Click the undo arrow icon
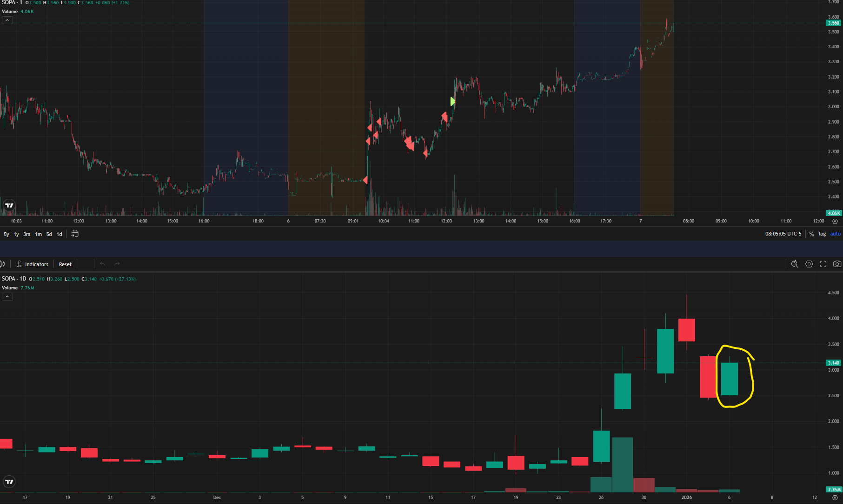Image resolution: width=843 pixels, height=504 pixels. pyautogui.click(x=102, y=264)
